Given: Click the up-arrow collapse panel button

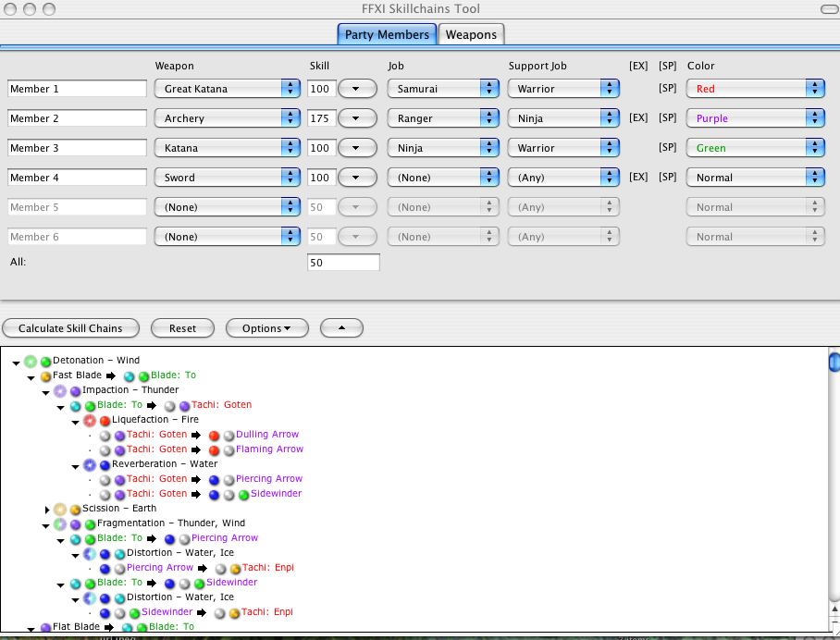Looking at the screenshot, I should [341, 328].
